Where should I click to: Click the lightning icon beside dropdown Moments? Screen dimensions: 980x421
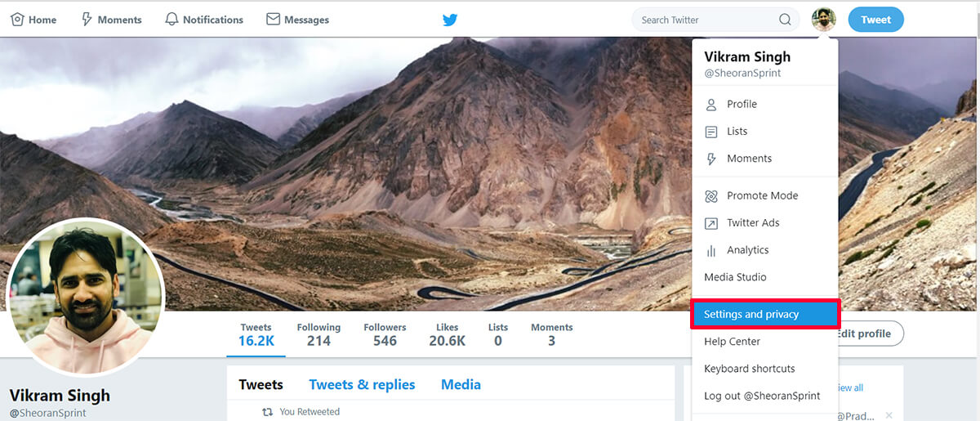tap(711, 159)
